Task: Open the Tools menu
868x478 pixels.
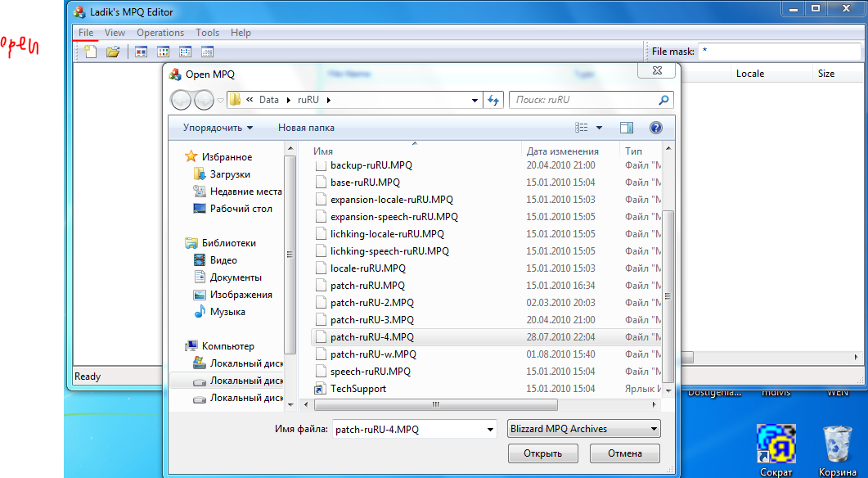Action: point(208,33)
